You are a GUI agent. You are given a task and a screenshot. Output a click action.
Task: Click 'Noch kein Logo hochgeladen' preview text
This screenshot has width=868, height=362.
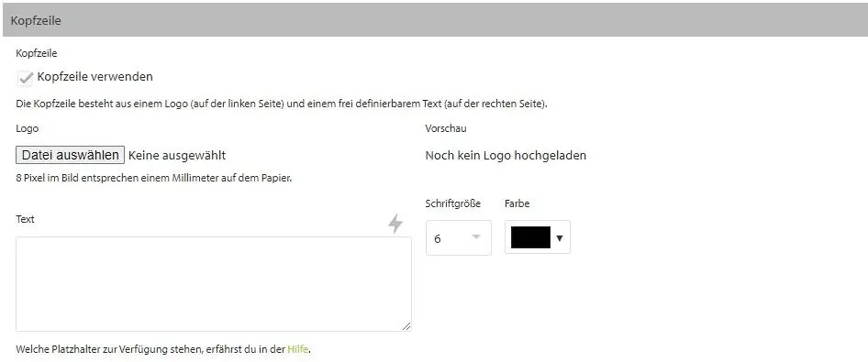coord(506,156)
